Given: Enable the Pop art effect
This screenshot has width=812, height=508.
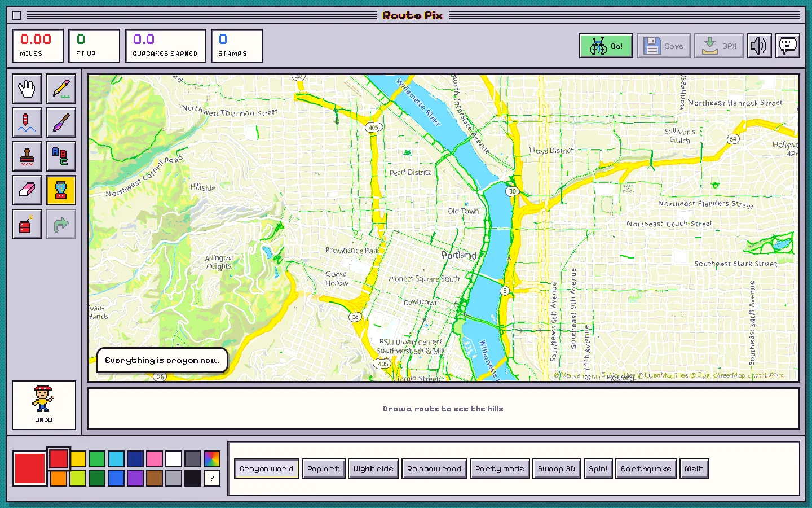Looking at the screenshot, I should pyautogui.click(x=324, y=468).
